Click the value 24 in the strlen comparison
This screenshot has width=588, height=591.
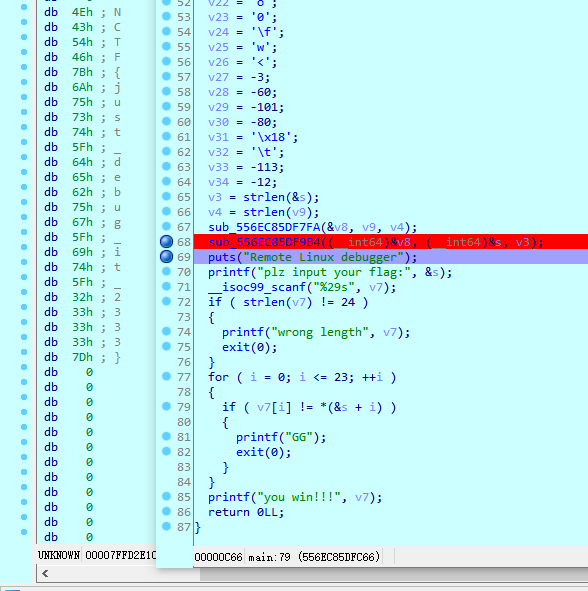point(348,302)
